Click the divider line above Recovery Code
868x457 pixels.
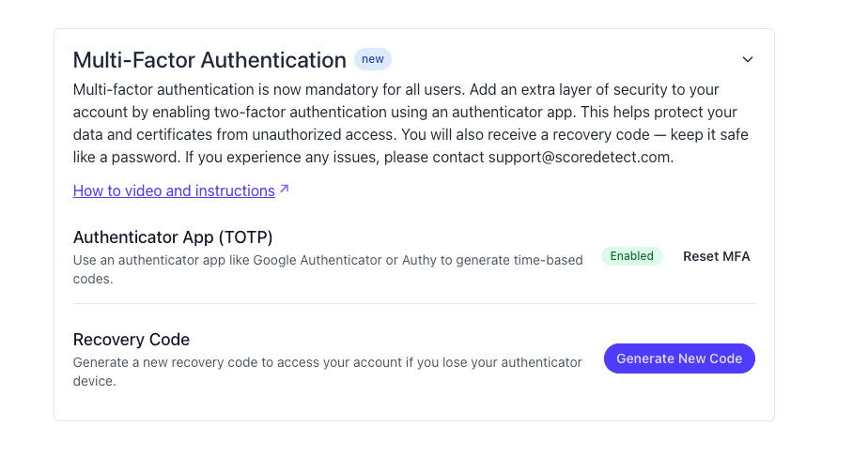tap(413, 303)
